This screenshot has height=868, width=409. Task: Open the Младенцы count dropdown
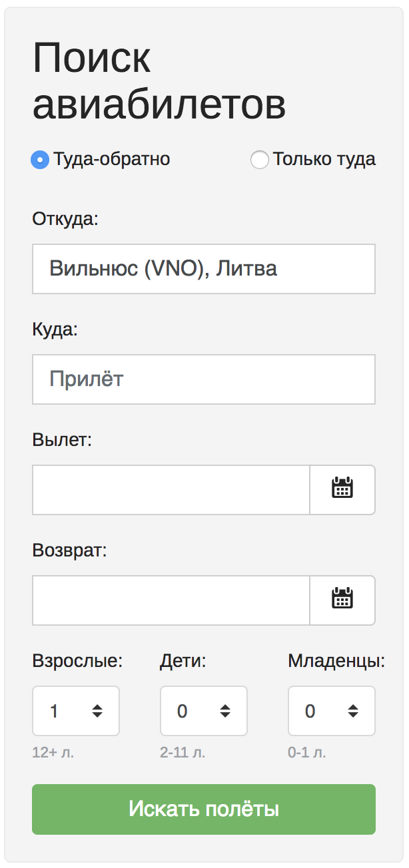click(x=332, y=711)
